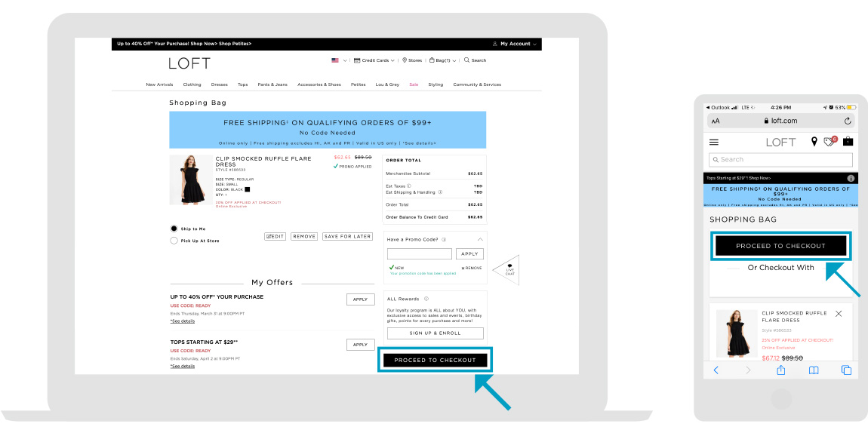Collapse the Have a Promo Code section
This screenshot has height=436, width=868.
click(x=480, y=240)
